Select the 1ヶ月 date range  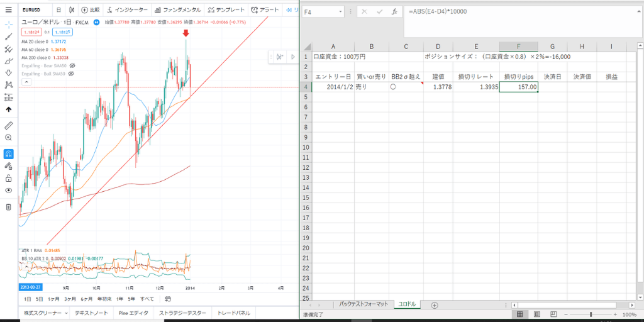[53, 299]
